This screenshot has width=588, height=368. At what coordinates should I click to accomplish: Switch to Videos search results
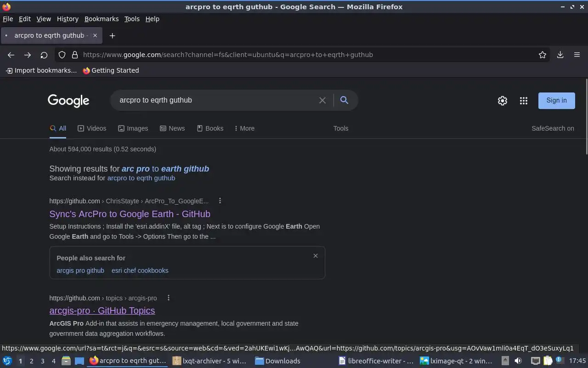[x=92, y=128]
